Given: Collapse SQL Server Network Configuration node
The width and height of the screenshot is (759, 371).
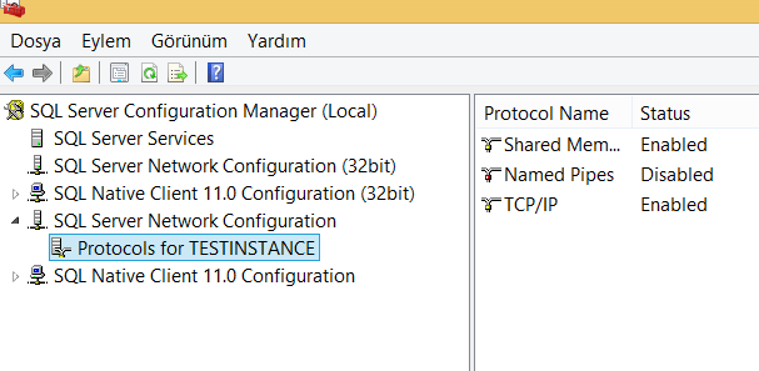Looking at the screenshot, I should [15, 221].
